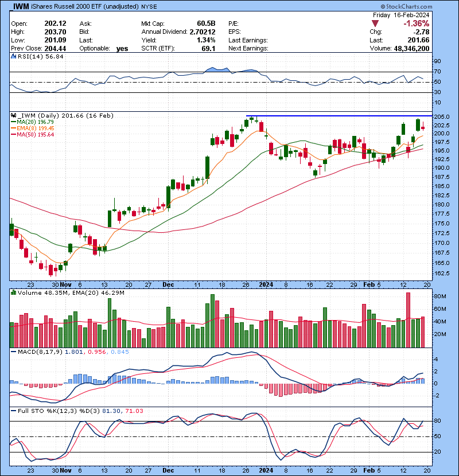Select the orange EMA(9) legend marker
This screenshot has width=459, height=476.
(x=13, y=128)
